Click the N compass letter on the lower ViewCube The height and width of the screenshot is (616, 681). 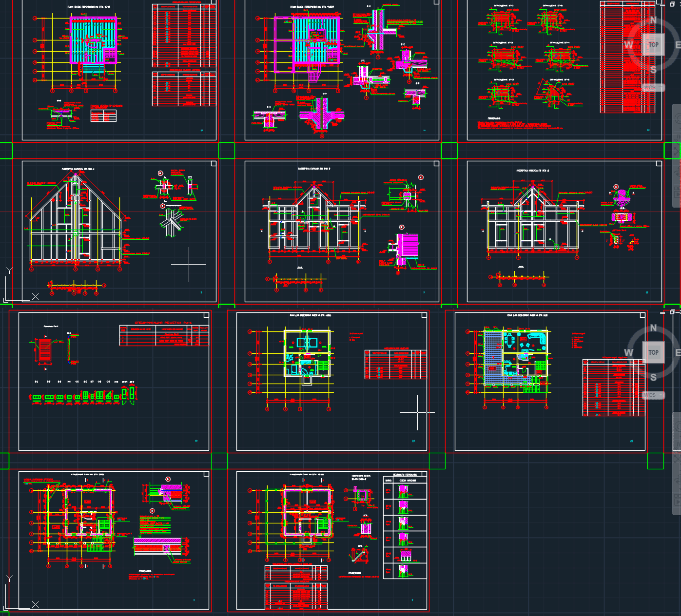[653, 327]
